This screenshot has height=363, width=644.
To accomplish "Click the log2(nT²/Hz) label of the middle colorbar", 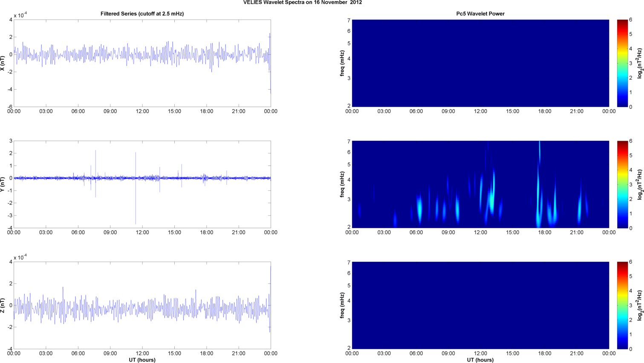I will (x=640, y=184).
